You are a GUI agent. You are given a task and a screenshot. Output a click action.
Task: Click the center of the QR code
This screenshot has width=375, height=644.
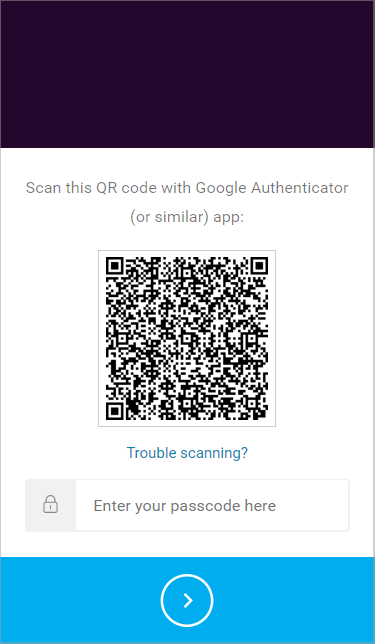pyautogui.click(x=187, y=338)
